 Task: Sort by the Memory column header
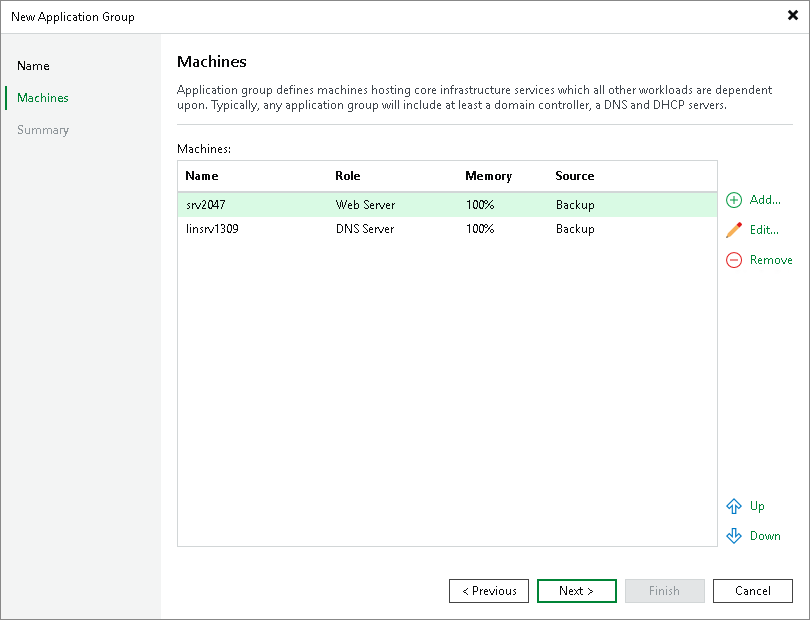(x=488, y=176)
